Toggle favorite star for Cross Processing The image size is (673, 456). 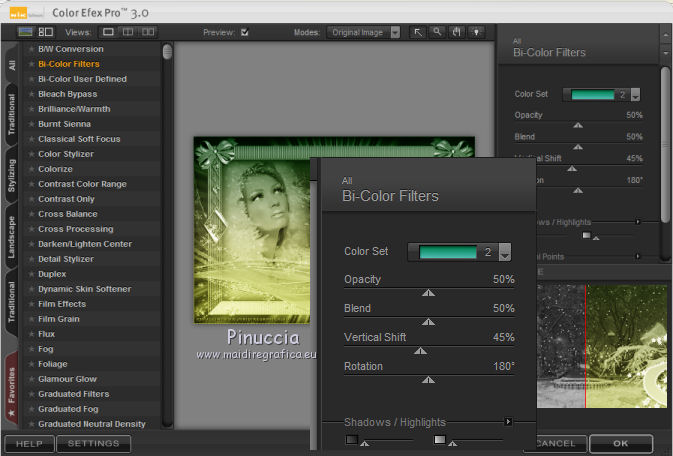coord(31,229)
